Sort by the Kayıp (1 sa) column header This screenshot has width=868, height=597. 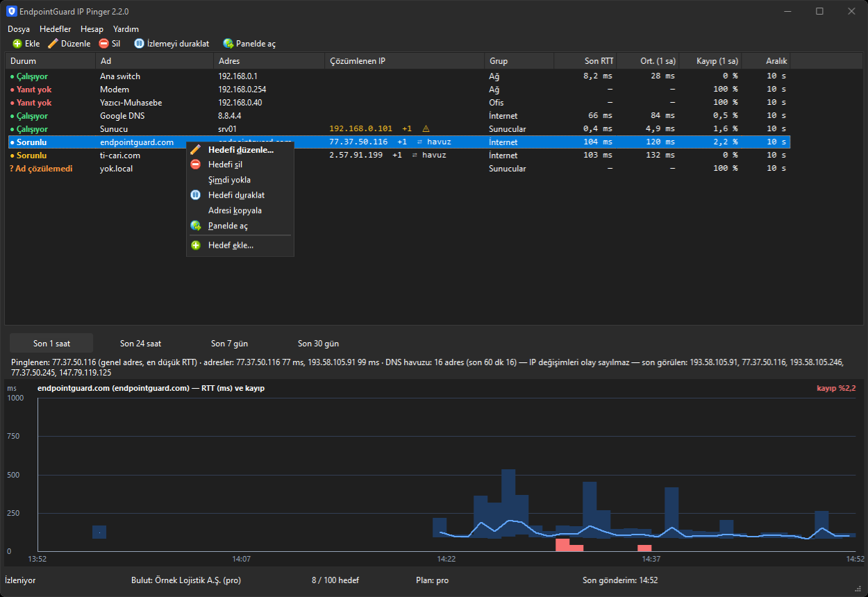[710, 61]
